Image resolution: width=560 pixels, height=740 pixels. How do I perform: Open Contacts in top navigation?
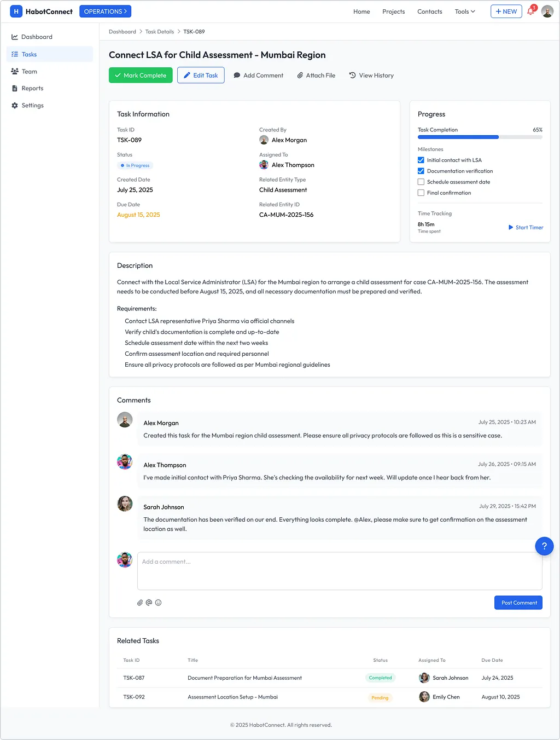430,11
